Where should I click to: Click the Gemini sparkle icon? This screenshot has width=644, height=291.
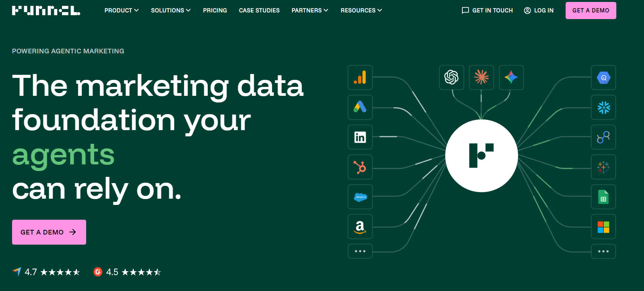511,78
